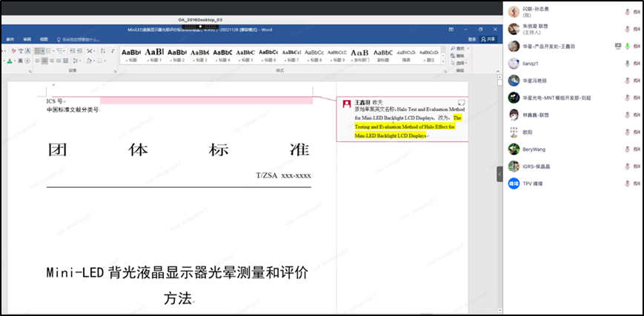The width and height of the screenshot is (644, 316).
Task: Toggle the distributed alignment button
Action: (x=66, y=61)
